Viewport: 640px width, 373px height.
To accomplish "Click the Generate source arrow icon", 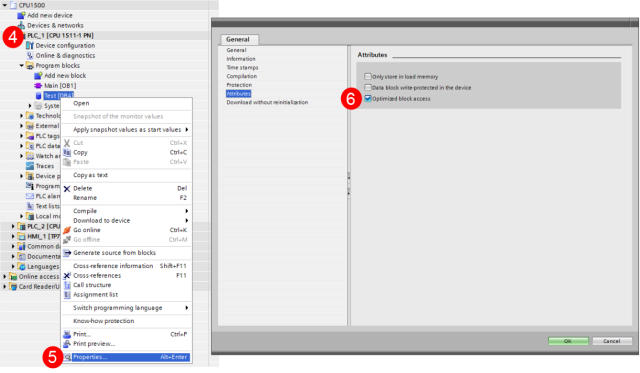I will click(x=67, y=253).
